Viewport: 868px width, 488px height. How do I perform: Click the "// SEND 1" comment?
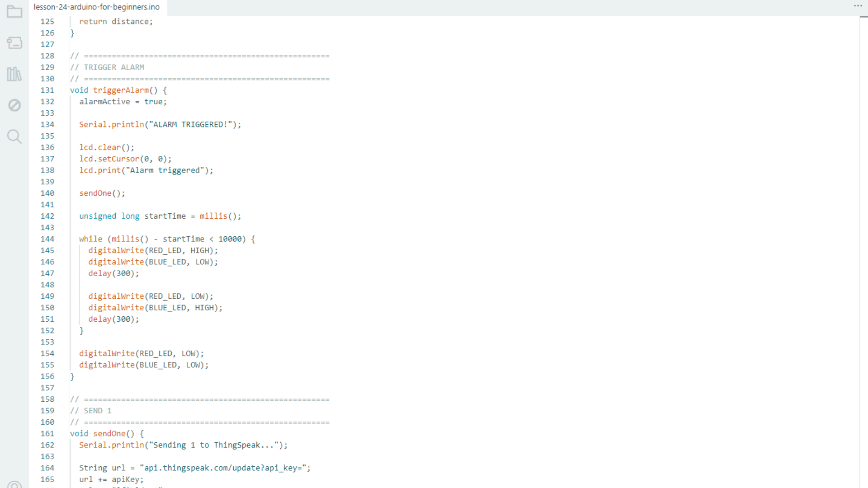pyautogui.click(x=91, y=411)
